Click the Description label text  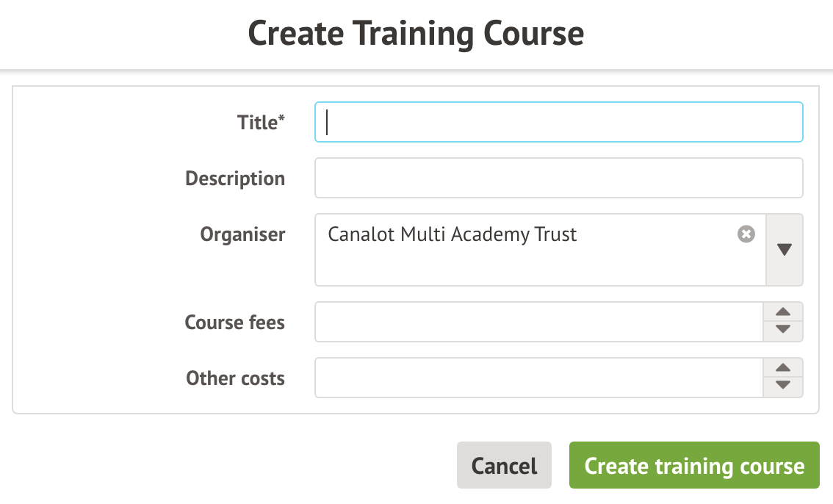[235, 179]
